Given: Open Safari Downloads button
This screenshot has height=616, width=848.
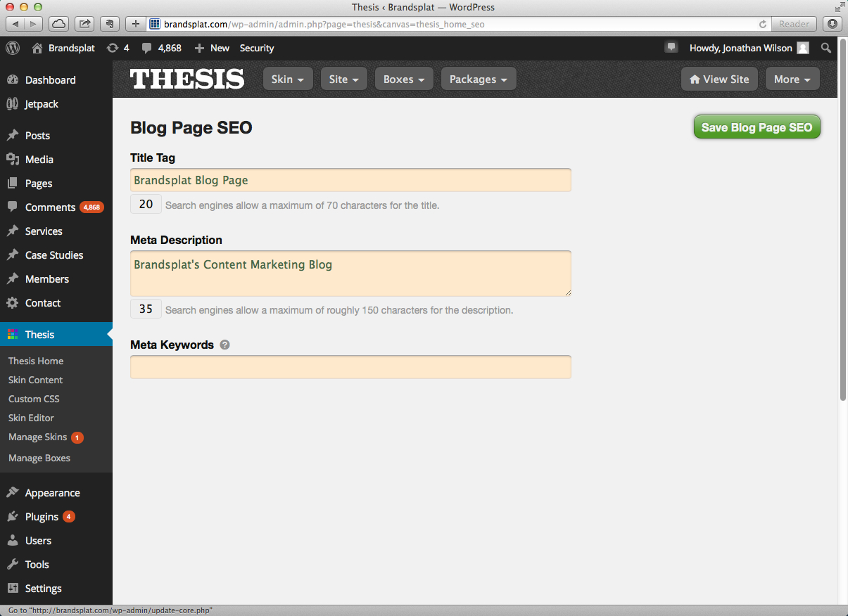Looking at the screenshot, I should (833, 24).
